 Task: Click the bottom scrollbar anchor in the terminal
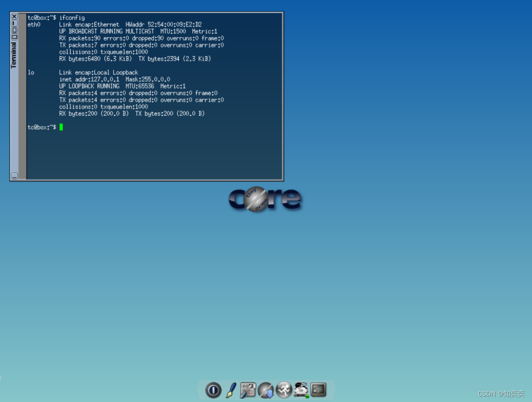[x=14, y=176]
